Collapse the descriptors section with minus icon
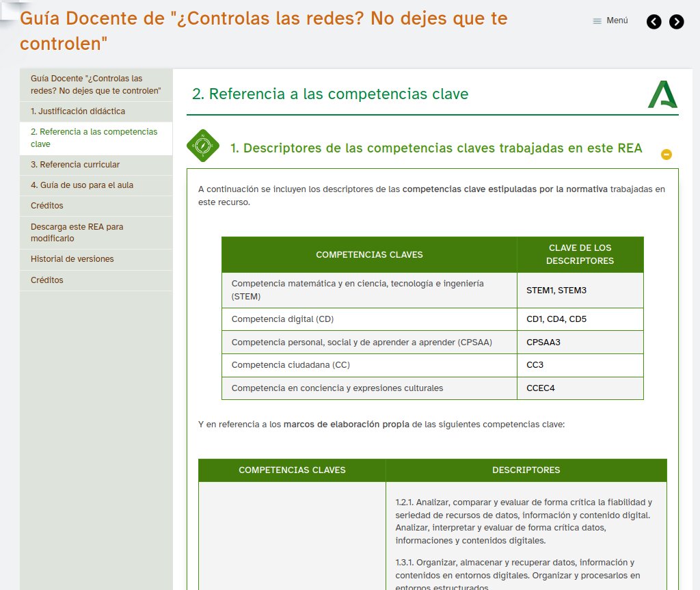This screenshot has width=700, height=590. click(666, 155)
